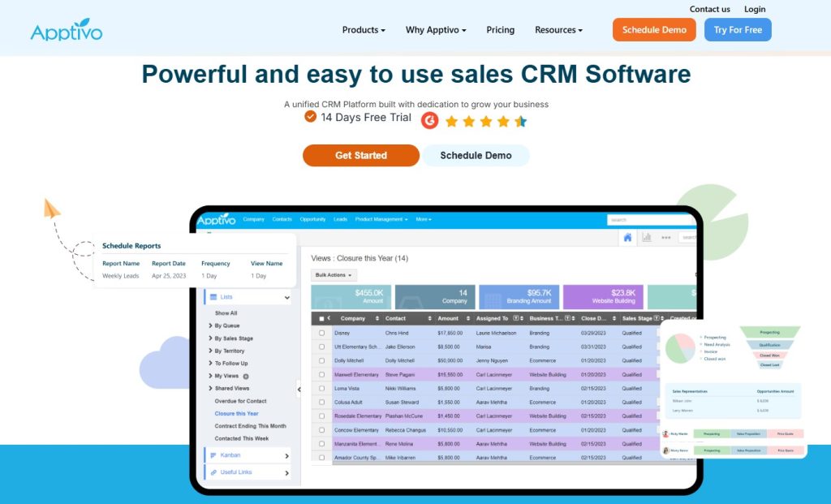
Task: Sort by the Amount column arrows
Action: click(468, 318)
